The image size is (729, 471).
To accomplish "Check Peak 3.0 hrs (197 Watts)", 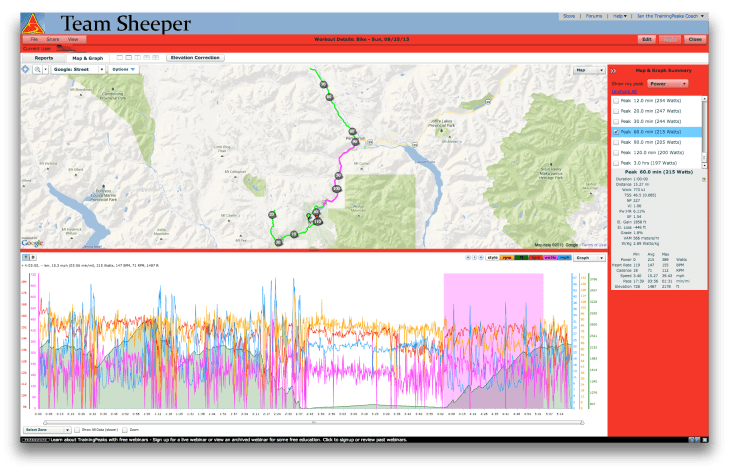I will 616,163.
